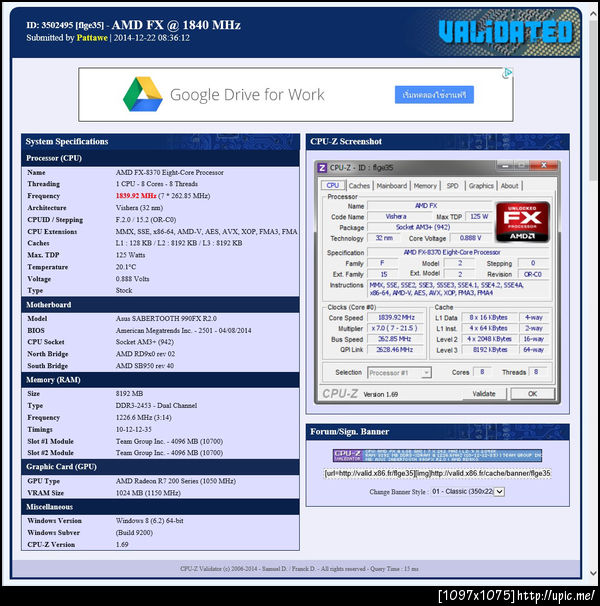Click the VALIDATED logo in header
Viewport: 600px width, 606px height.
pos(506,31)
